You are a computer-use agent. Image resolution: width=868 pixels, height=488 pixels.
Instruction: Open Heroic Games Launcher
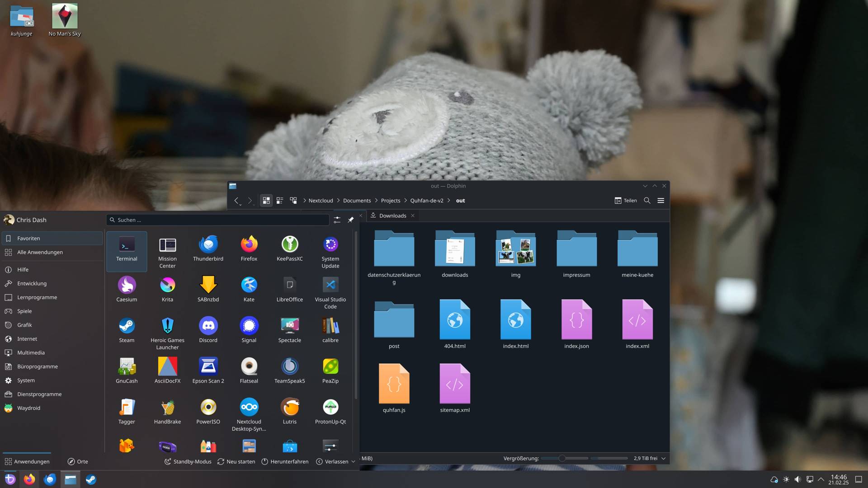(x=167, y=333)
